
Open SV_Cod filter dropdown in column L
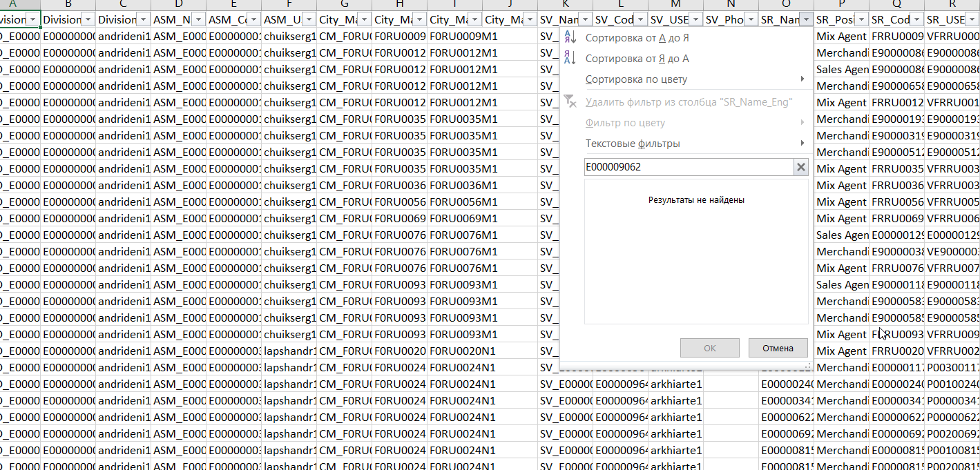pos(640,20)
